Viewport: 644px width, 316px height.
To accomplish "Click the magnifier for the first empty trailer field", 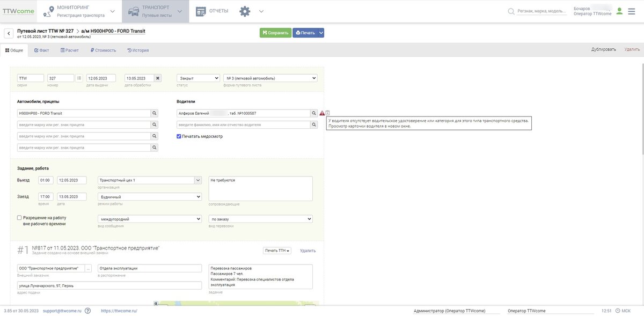I will tap(154, 124).
